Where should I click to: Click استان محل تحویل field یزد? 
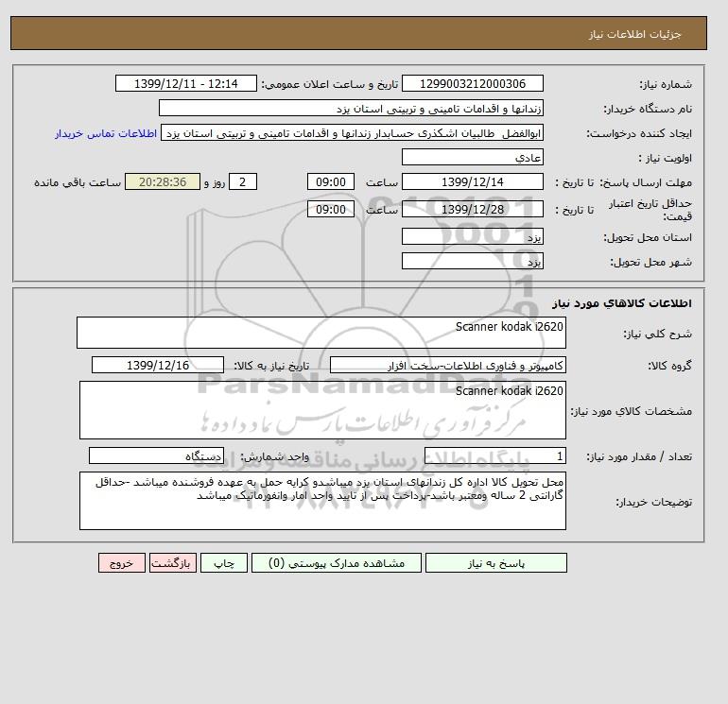(x=472, y=236)
